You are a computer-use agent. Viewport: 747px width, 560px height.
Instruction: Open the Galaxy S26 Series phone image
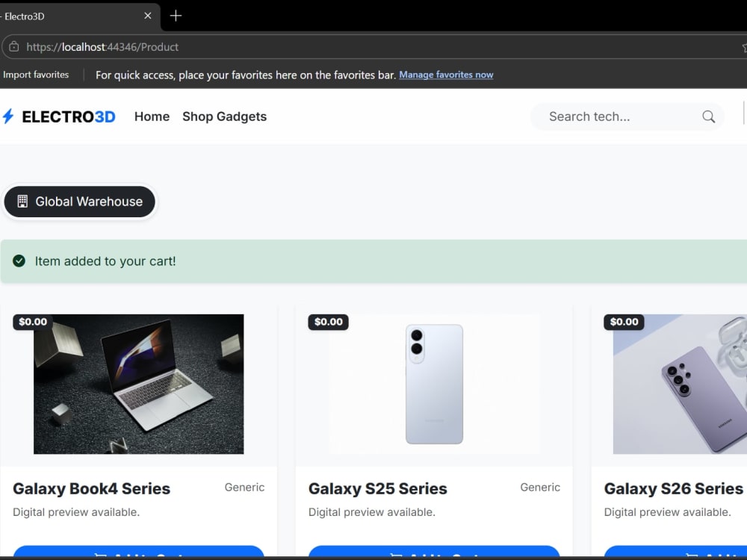tap(680, 384)
